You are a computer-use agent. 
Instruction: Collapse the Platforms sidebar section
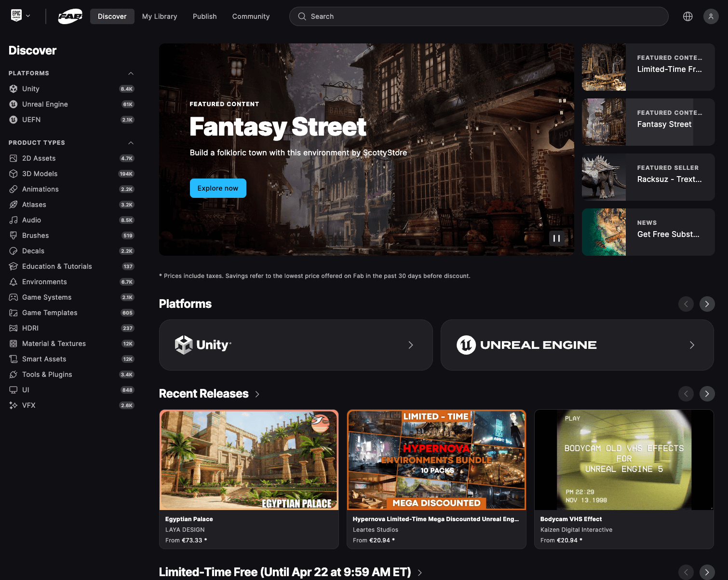click(131, 73)
